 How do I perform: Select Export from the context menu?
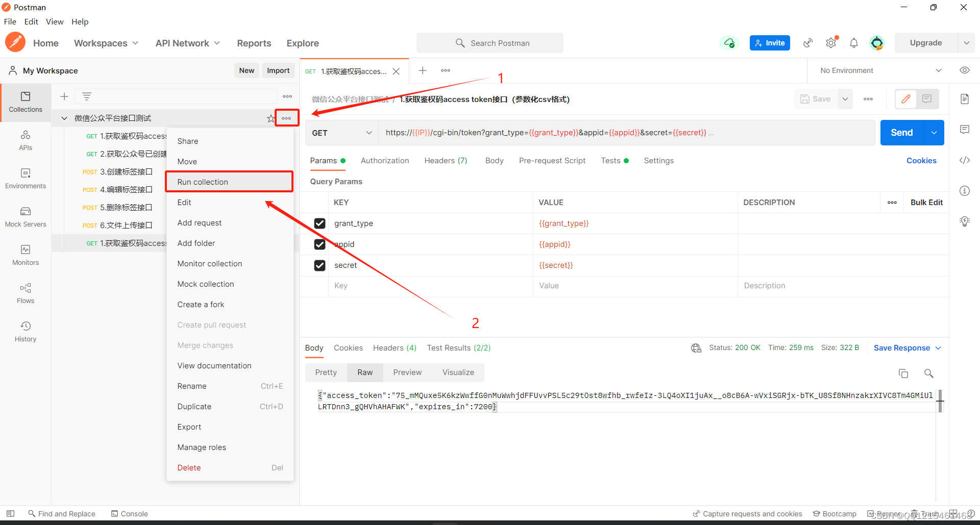pyautogui.click(x=230, y=427)
